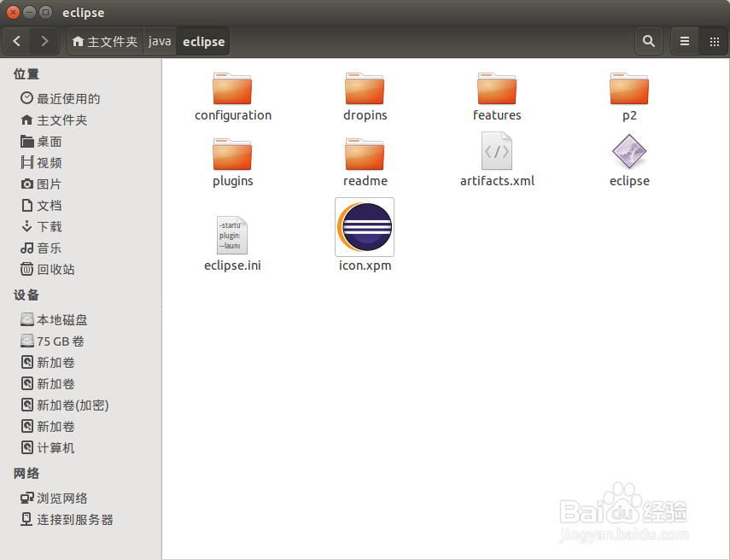Minimize the eclipse window
The width and height of the screenshot is (730, 560).
point(29,13)
